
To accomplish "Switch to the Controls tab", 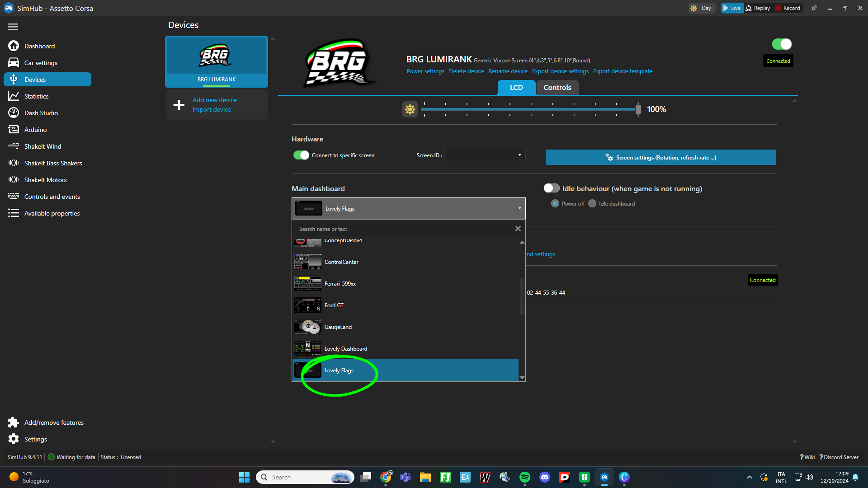I will (557, 88).
